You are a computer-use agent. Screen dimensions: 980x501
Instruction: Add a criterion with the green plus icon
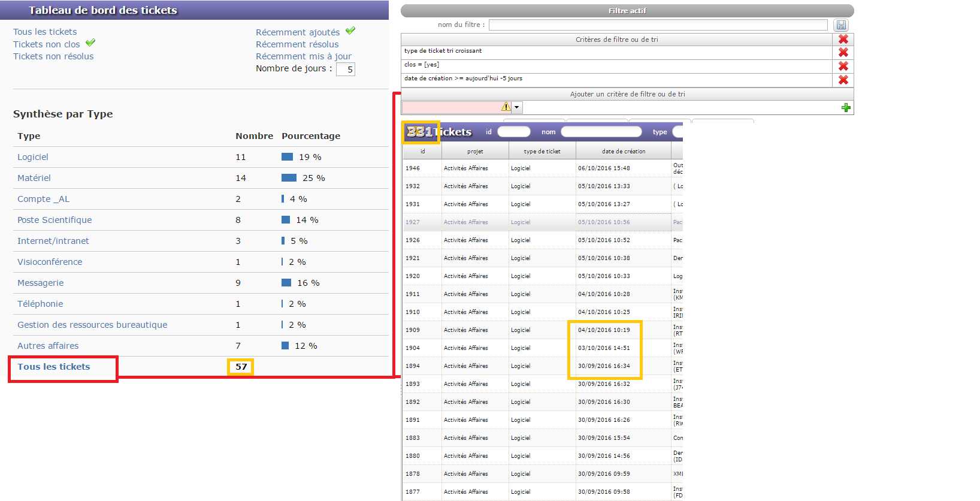[846, 108]
